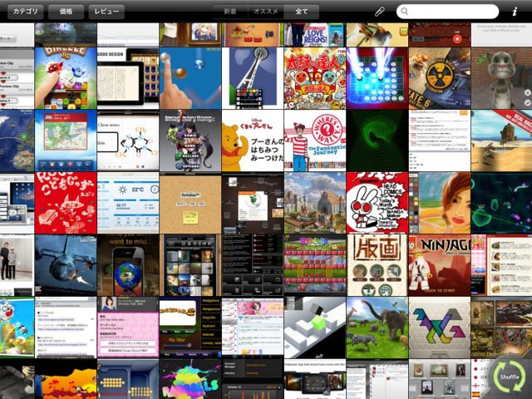Screen dimensions: 532x399
Task: Open the red rabbit READ COMICS thumbnail
Action: [x=377, y=203]
